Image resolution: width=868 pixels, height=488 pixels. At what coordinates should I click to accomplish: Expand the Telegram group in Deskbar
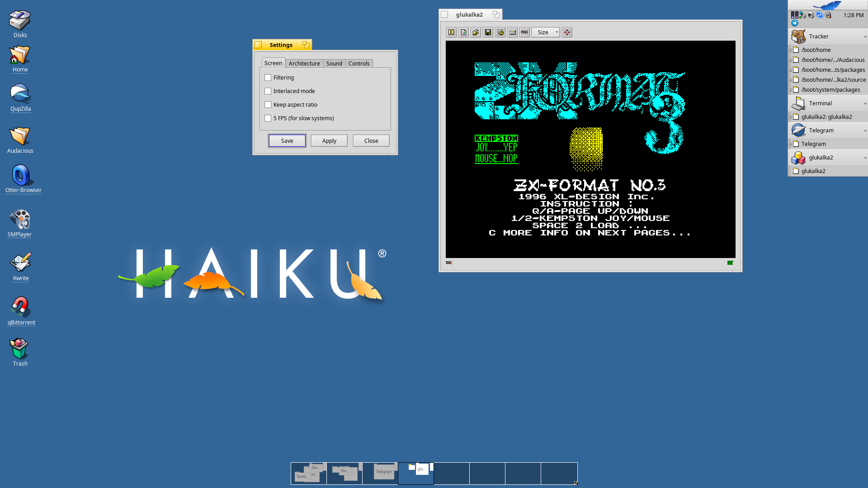(865, 131)
